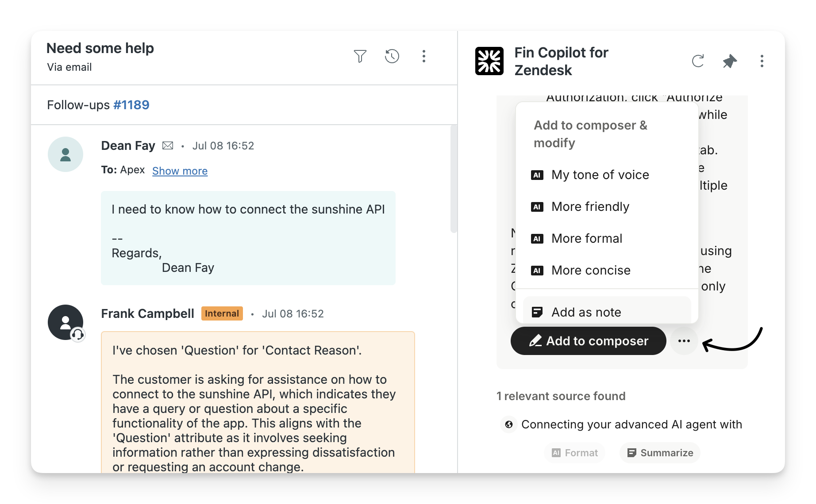Click the refresh icon in Fin Copilot
The width and height of the screenshot is (816, 504).
coord(698,61)
